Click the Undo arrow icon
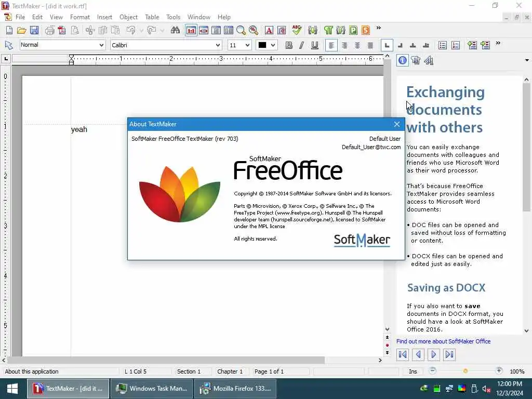Screen dimensions: 532x399 (130, 30)
